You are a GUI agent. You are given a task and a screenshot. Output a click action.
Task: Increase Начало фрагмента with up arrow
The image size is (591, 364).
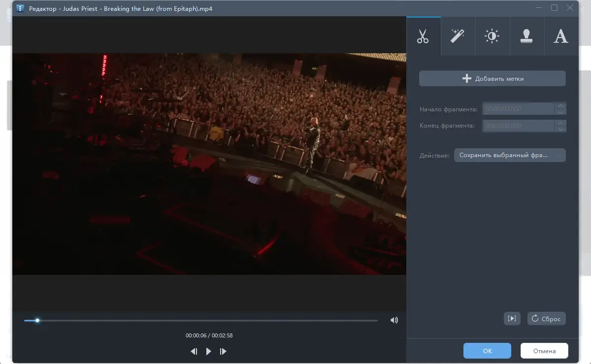[x=560, y=105]
